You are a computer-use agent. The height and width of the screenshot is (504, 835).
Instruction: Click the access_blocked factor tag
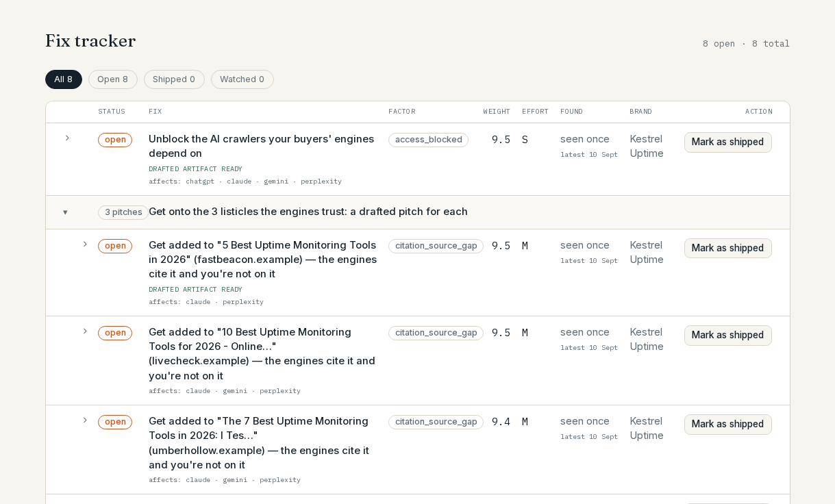[x=428, y=140]
